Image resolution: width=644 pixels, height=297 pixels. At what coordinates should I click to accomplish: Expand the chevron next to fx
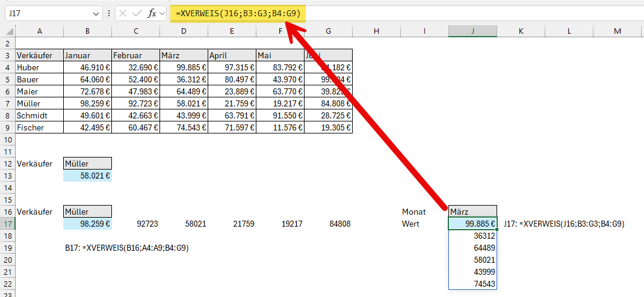coord(162,13)
